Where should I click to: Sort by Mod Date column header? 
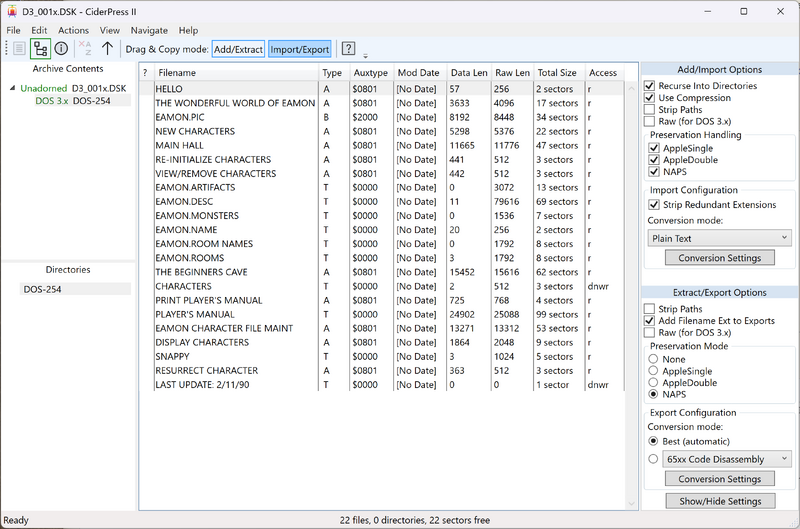(x=418, y=72)
